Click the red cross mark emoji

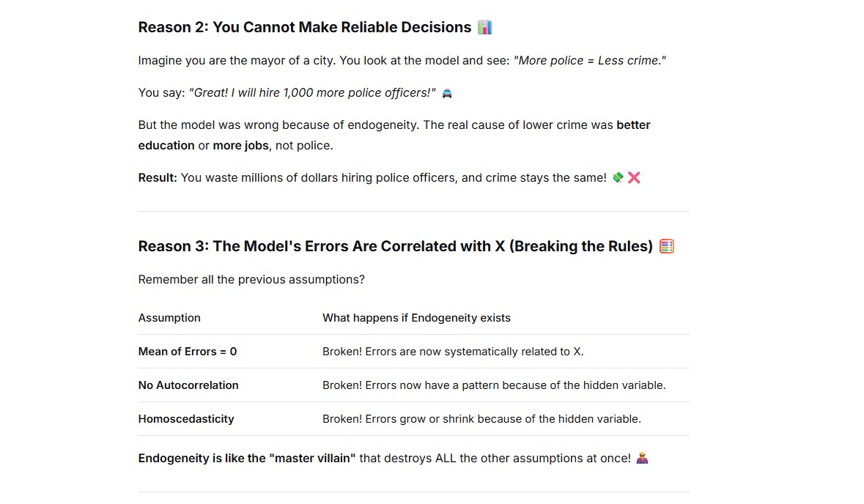[634, 177]
